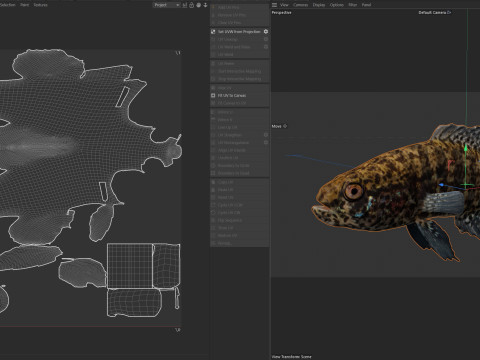Apply Boundary to Circle
480x360 pixels.
click(239, 165)
